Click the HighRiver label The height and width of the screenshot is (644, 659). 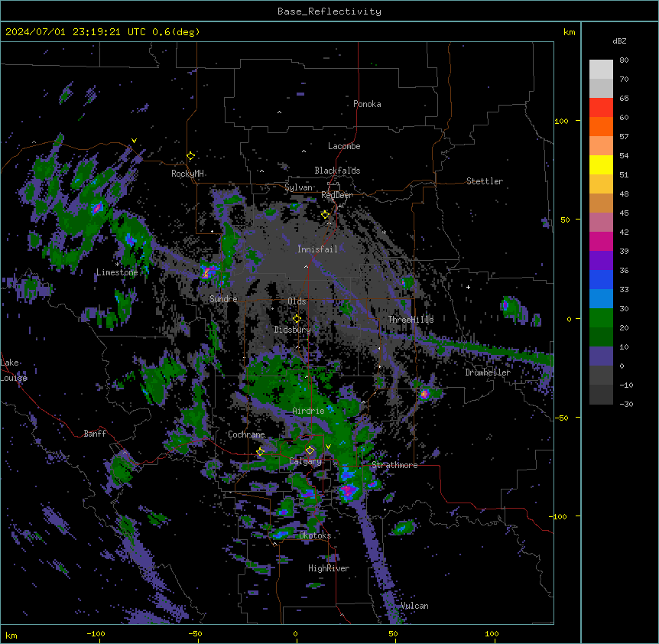[x=329, y=568]
